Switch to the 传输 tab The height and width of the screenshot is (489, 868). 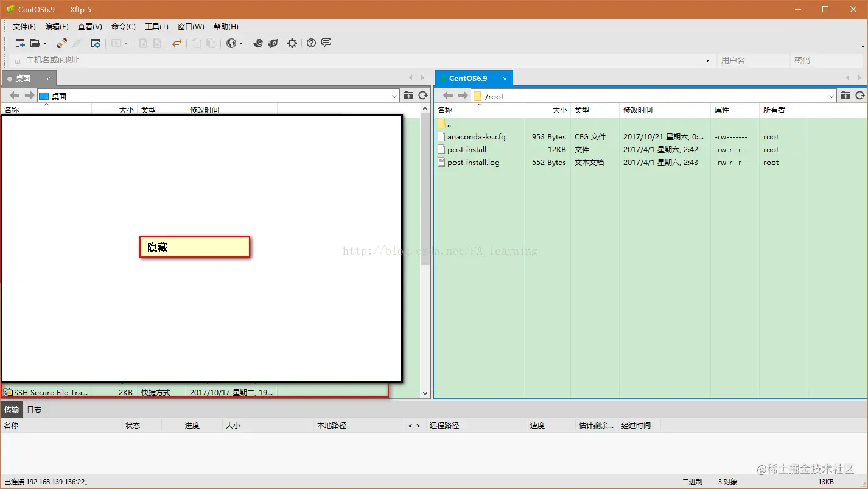tap(12, 410)
